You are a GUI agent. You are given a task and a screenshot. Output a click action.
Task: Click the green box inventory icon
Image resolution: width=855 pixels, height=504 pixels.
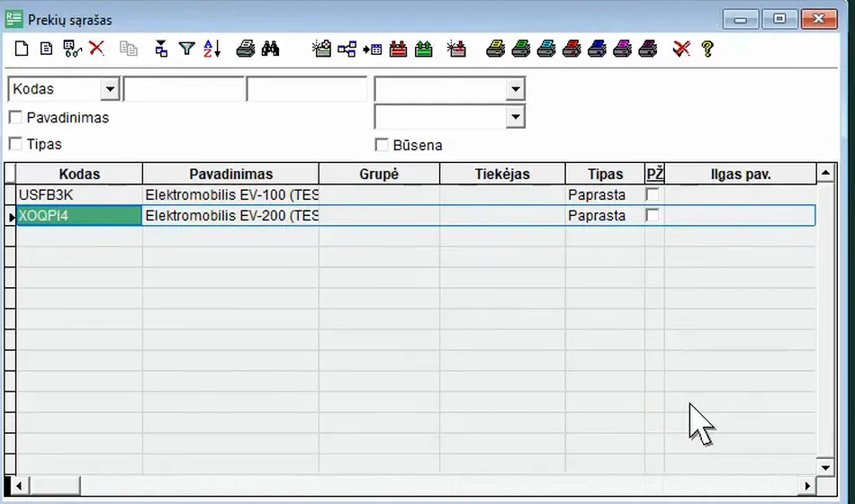click(424, 49)
